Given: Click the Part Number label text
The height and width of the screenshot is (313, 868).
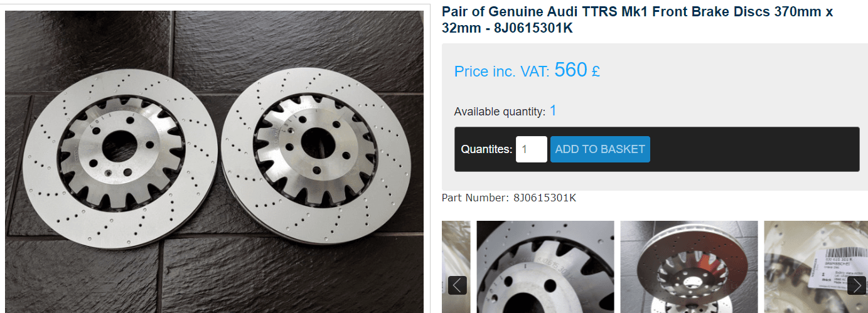Looking at the screenshot, I should tap(476, 198).
